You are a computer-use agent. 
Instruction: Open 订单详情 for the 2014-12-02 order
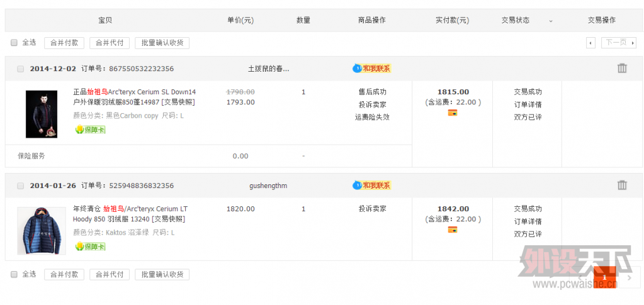tap(528, 104)
